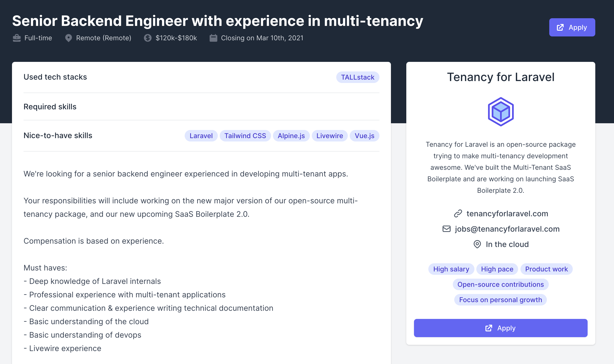
Task: Select the TALLstack tech stack tag
Action: pos(357,77)
